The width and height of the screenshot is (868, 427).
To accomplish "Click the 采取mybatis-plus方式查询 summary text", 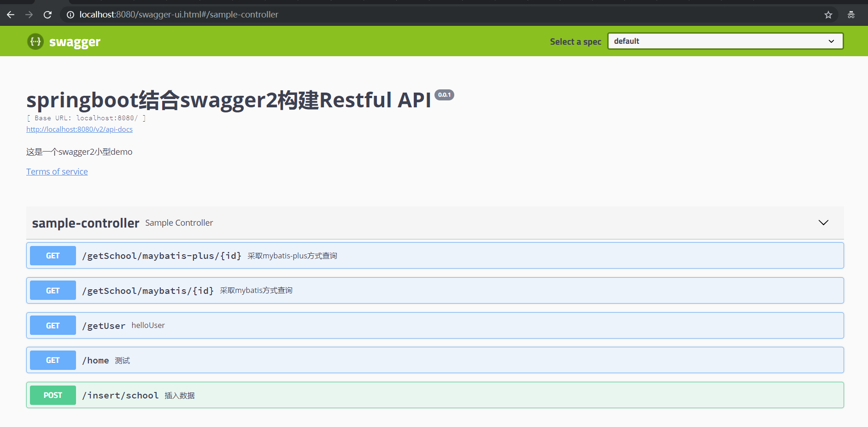I will click(292, 256).
